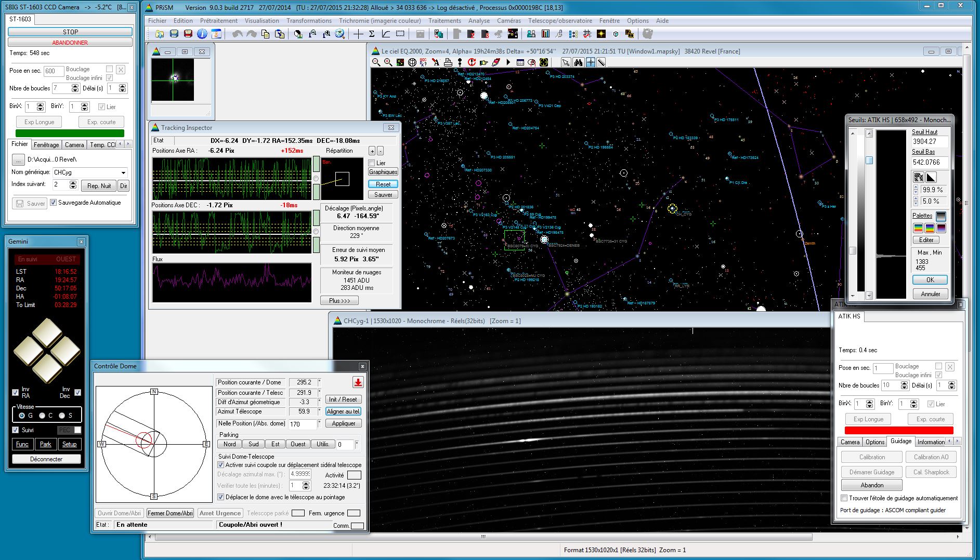Click the red download arrow in Contrôle Dome

click(x=358, y=382)
